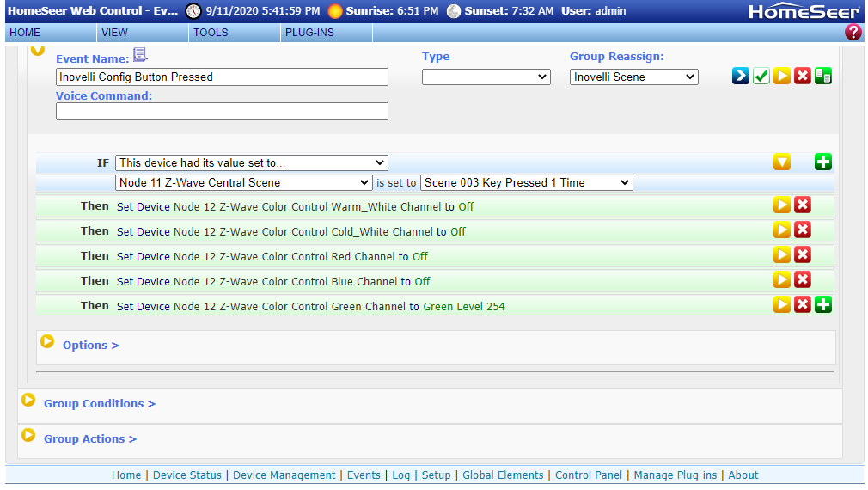868x490 pixels.
Task: Delete the Warm_White Channel action
Action: [x=802, y=205]
